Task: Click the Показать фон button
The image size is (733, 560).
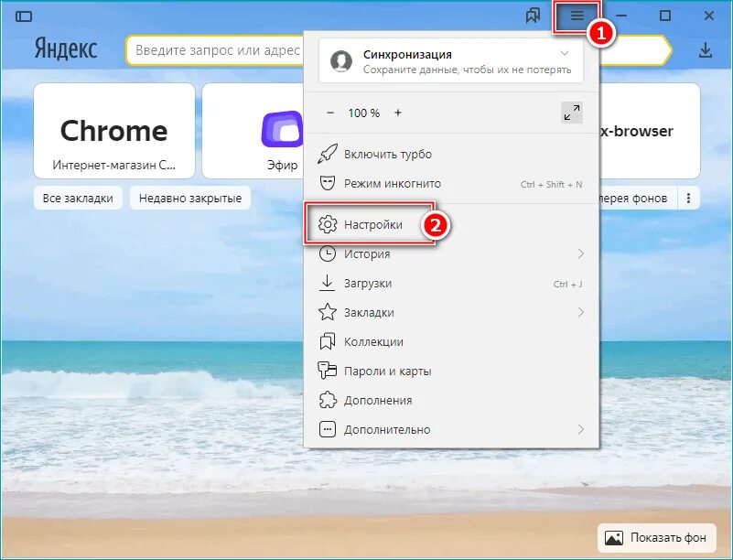Action: pyautogui.click(x=656, y=538)
